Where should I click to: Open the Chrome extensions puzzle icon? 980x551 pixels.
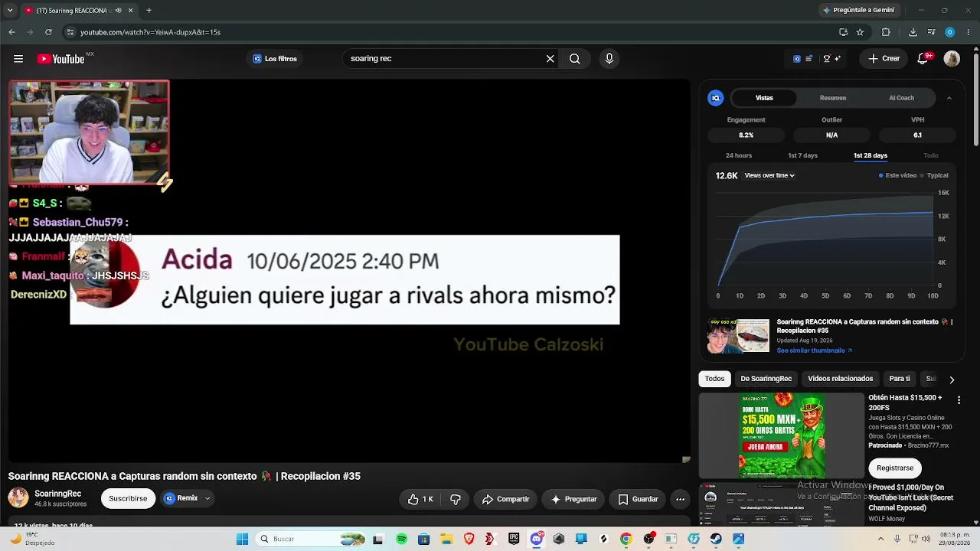(886, 32)
